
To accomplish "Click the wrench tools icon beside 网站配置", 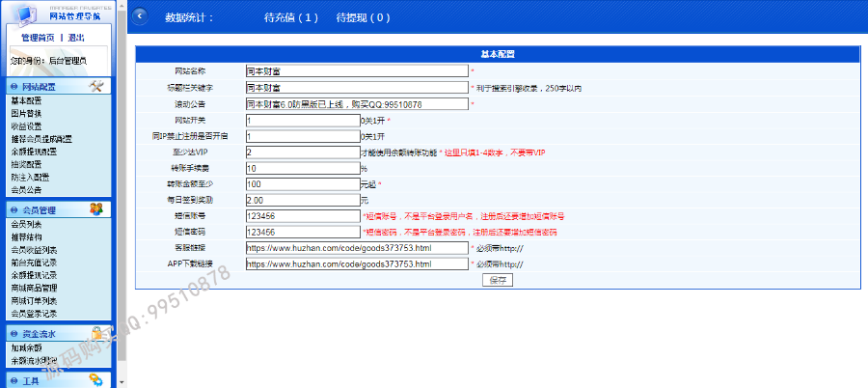I will [96, 85].
